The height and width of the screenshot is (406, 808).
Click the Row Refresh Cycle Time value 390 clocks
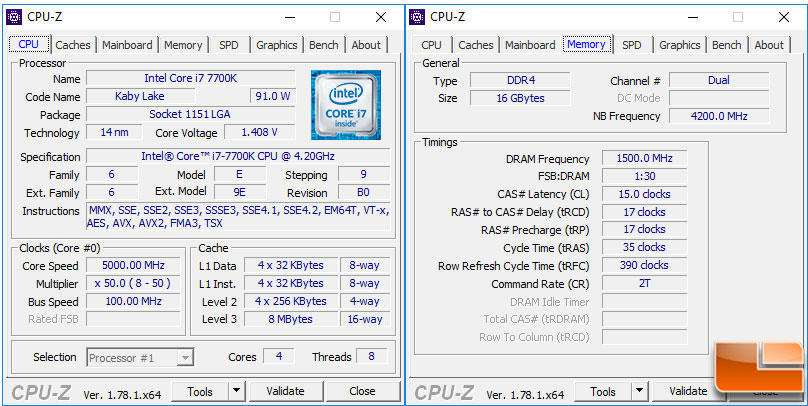tap(644, 265)
